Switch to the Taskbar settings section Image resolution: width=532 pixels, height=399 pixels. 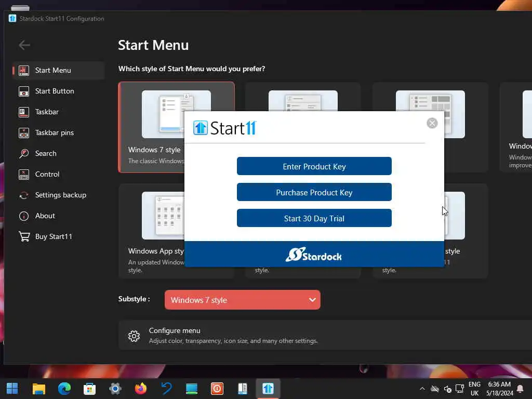pyautogui.click(x=58, y=112)
